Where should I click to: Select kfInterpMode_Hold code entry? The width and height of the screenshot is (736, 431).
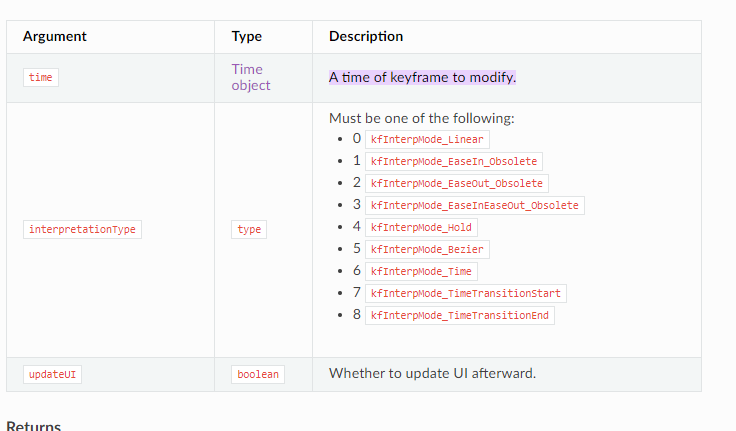coord(421,227)
